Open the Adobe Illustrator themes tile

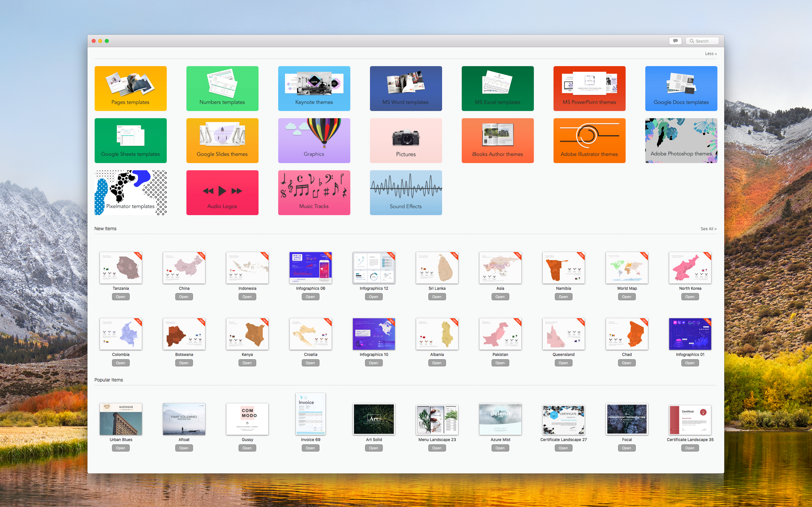coord(589,140)
